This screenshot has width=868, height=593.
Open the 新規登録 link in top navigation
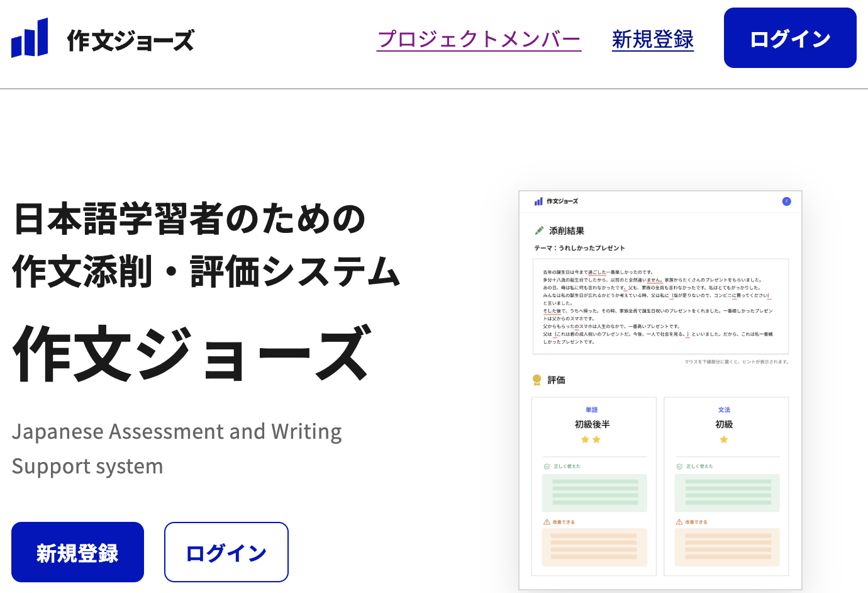coord(652,39)
